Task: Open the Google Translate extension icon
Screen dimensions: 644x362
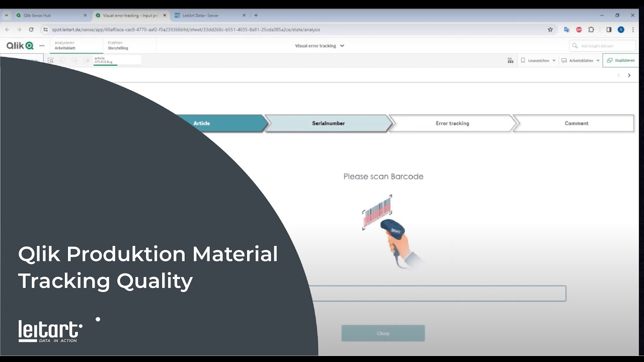Action: [567, 30]
